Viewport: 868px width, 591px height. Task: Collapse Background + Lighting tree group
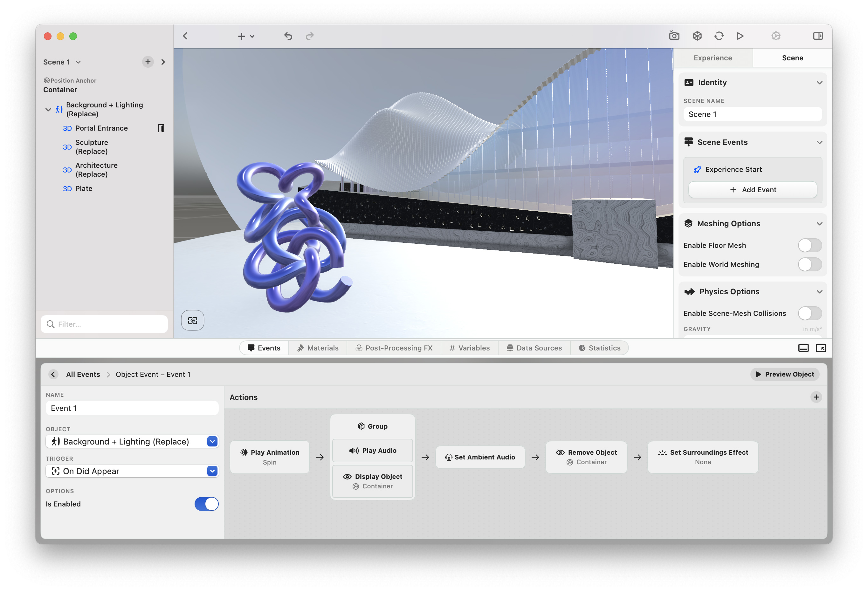point(48,109)
